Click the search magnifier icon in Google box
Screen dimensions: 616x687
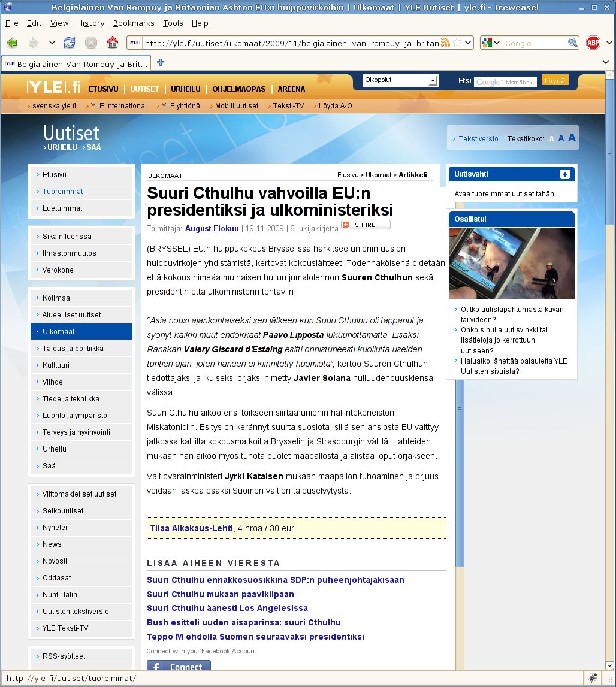573,43
